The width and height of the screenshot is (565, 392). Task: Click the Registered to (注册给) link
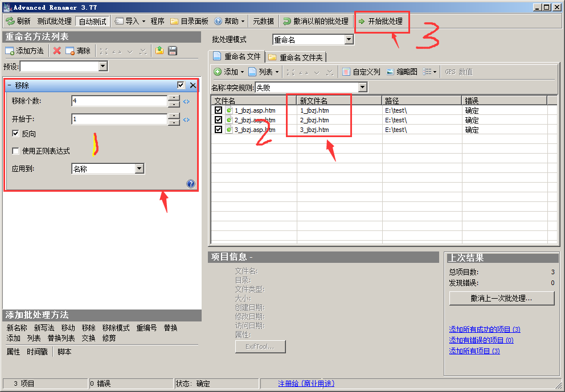(306, 383)
